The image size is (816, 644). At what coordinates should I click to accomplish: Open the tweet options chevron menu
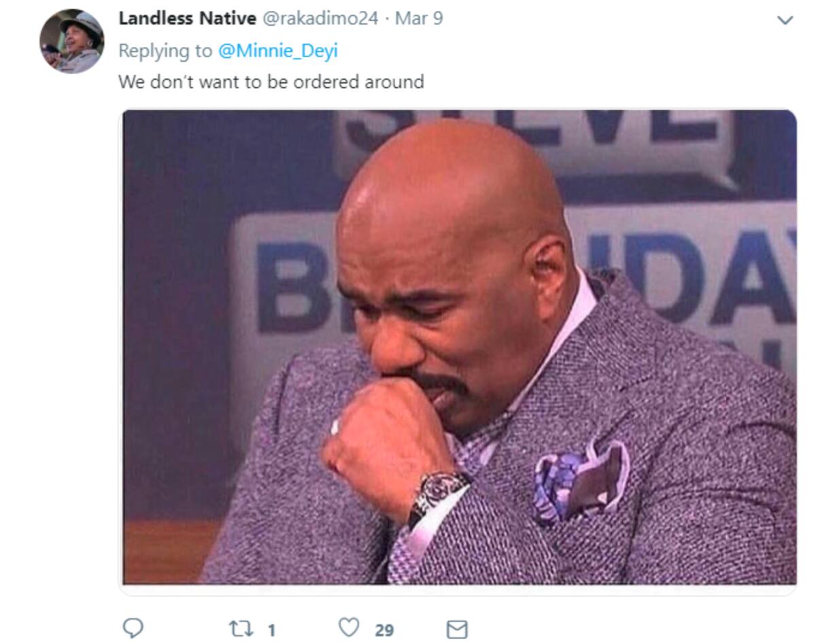(x=785, y=20)
